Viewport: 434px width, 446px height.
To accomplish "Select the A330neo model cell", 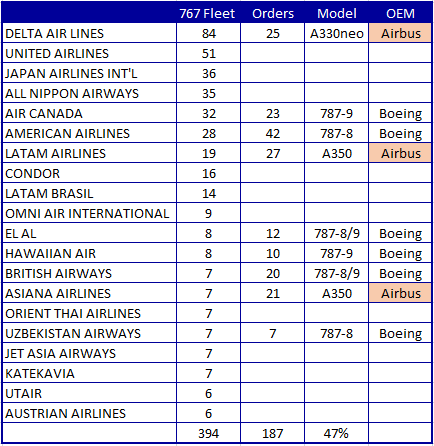I will click(x=336, y=33).
